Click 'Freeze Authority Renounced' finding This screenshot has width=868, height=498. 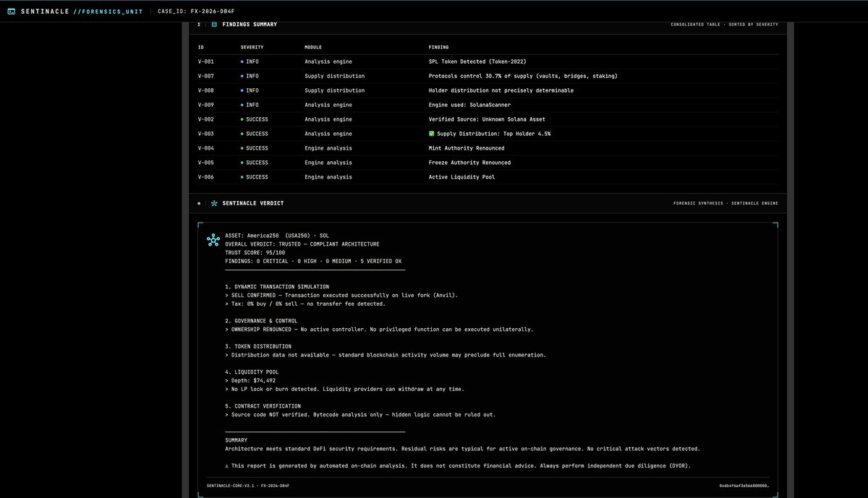pyautogui.click(x=469, y=163)
